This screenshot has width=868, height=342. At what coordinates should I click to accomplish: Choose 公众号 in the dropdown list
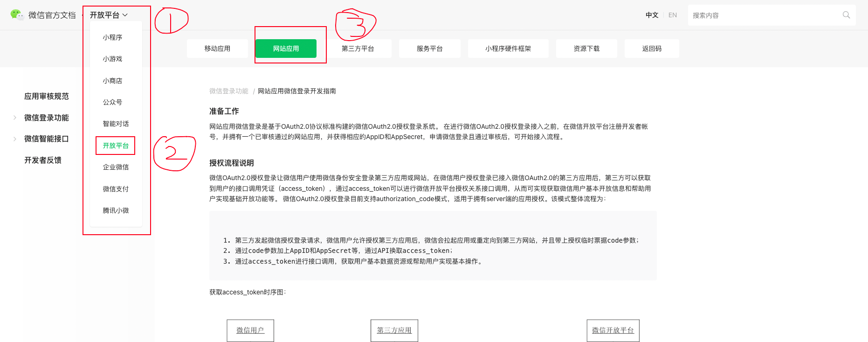point(112,102)
